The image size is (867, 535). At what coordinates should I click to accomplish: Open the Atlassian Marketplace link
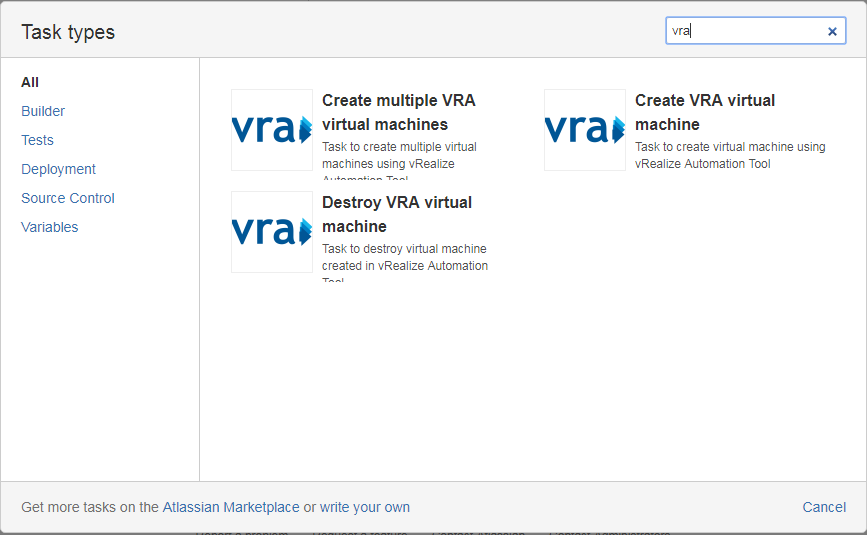(231, 507)
